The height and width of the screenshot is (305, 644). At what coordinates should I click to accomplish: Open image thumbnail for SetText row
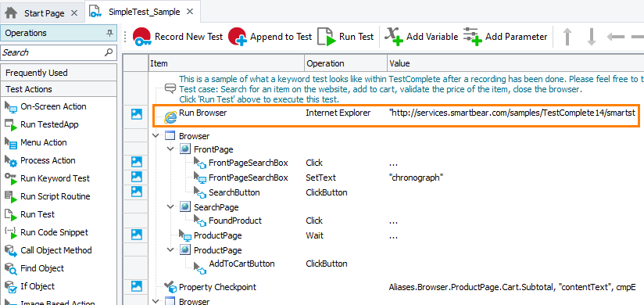tap(136, 177)
